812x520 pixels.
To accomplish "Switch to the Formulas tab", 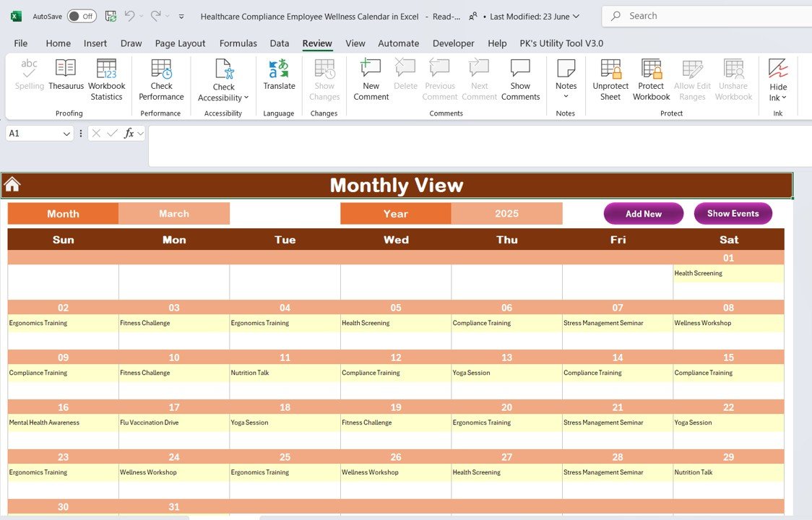I will pyautogui.click(x=238, y=43).
